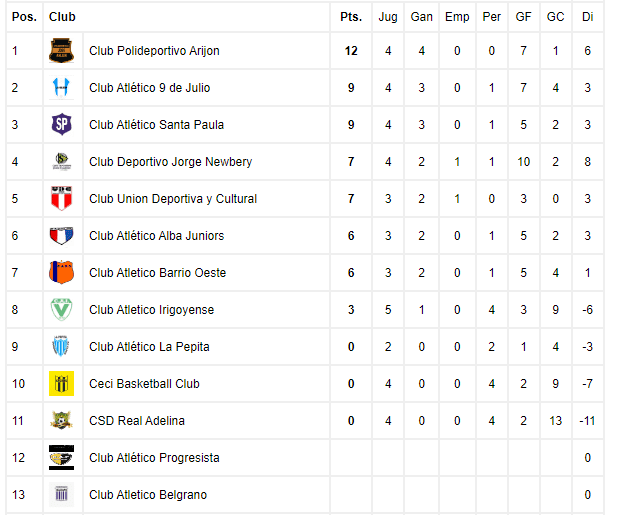The image size is (619, 515).
Task: Click the yellow Ceci Basketball Club logo
Action: coord(61,383)
